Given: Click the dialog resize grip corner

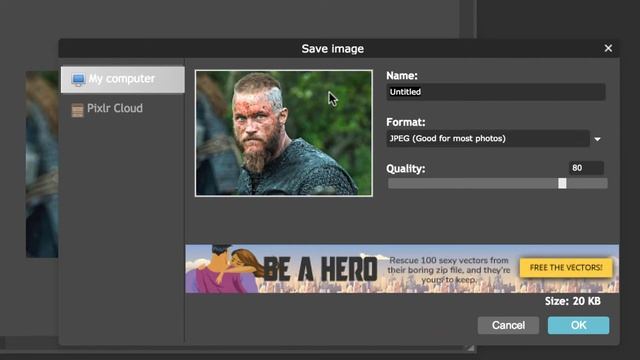Looking at the screenshot, I should tap(471, 348).
